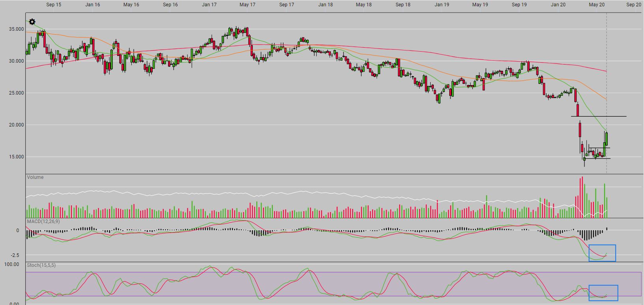Click the 20.000 price axis label
Viewport: 644px width, 305px height.
[x=16, y=125]
